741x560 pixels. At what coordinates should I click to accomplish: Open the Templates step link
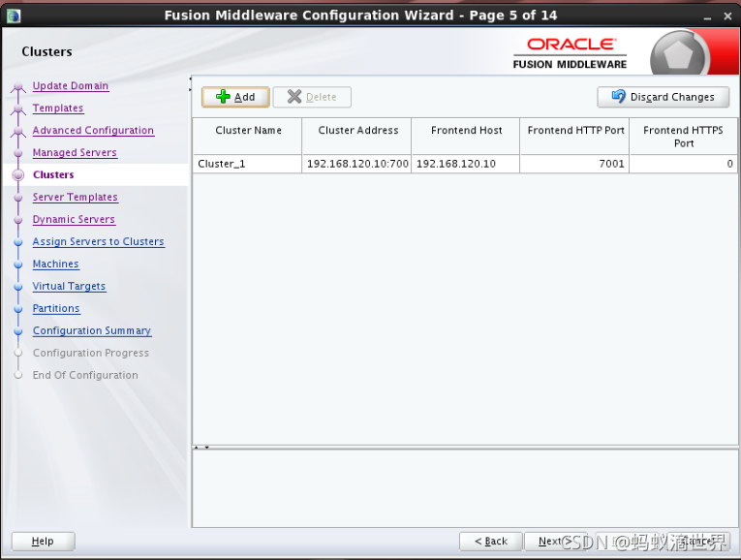(58, 109)
